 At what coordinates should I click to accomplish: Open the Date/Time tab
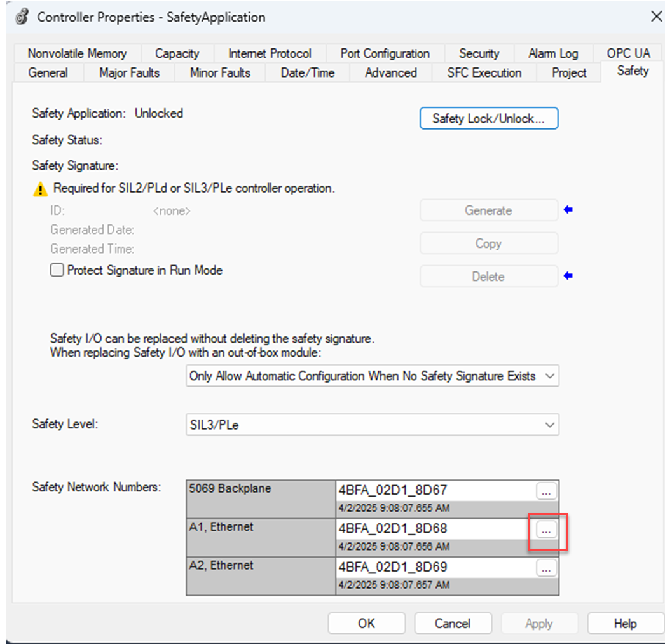pos(307,72)
